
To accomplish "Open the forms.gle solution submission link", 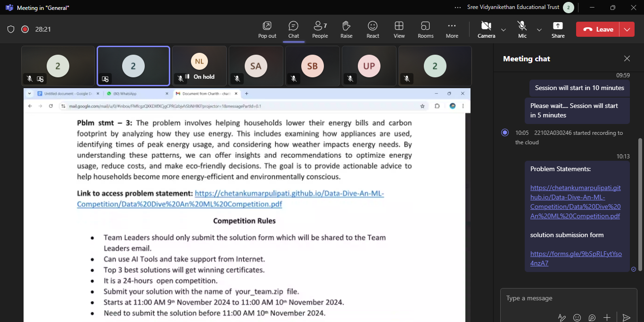I will point(576,258).
